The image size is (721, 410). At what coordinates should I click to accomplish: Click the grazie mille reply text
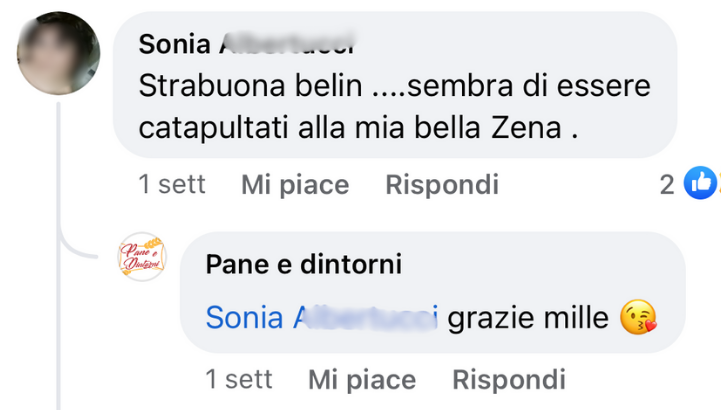coord(528,318)
